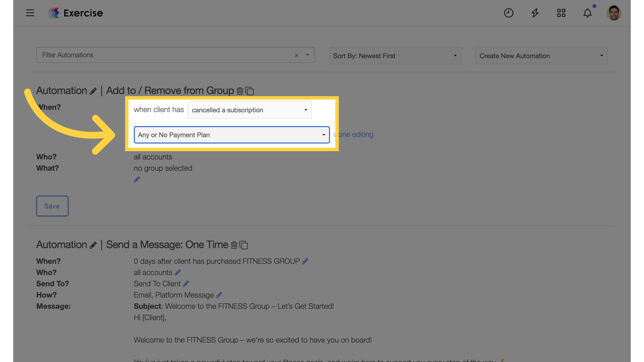The image size is (644, 362).
Task: Open the apps grid icon
Action: pyautogui.click(x=561, y=13)
